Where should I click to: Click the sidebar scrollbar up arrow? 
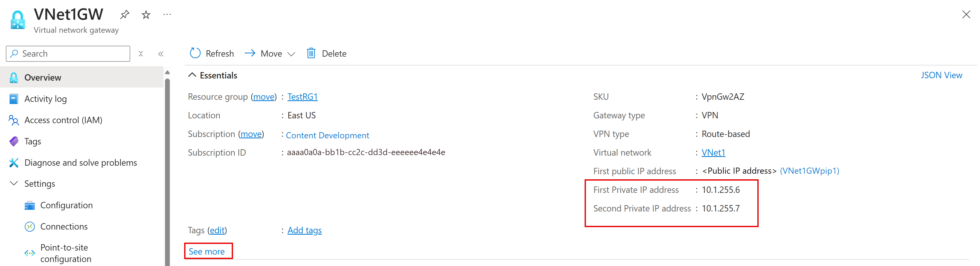tap(167, 72)
